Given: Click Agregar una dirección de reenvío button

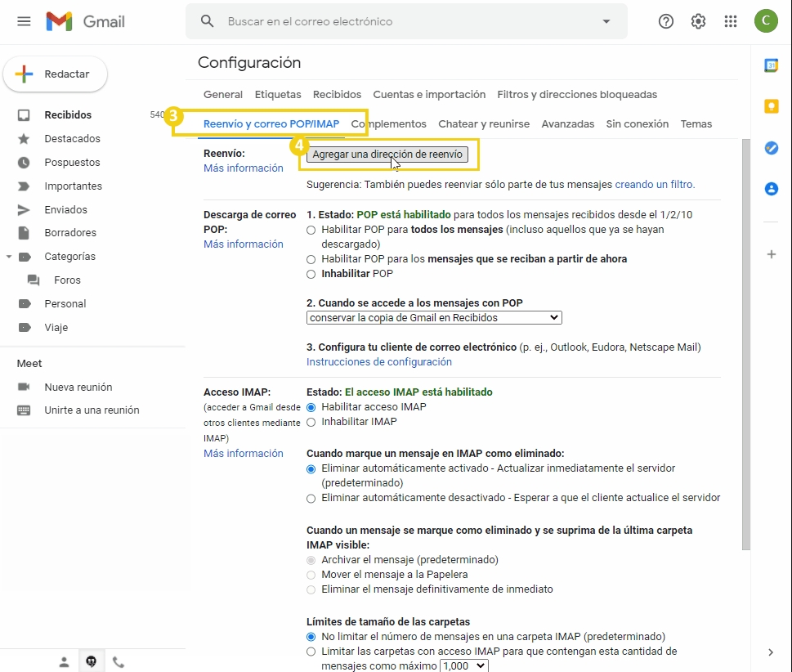Looking at the screenshot, I should (x=387, y=155).
